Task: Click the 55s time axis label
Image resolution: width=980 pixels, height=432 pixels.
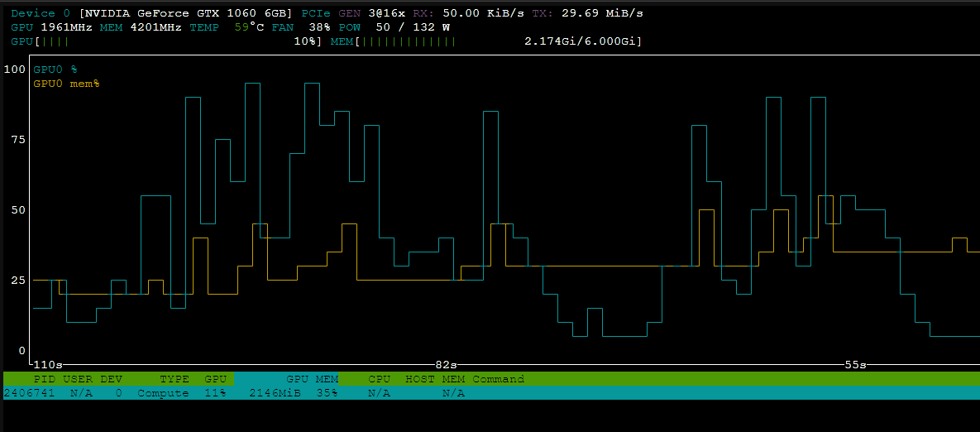Action: coord(855,364)
